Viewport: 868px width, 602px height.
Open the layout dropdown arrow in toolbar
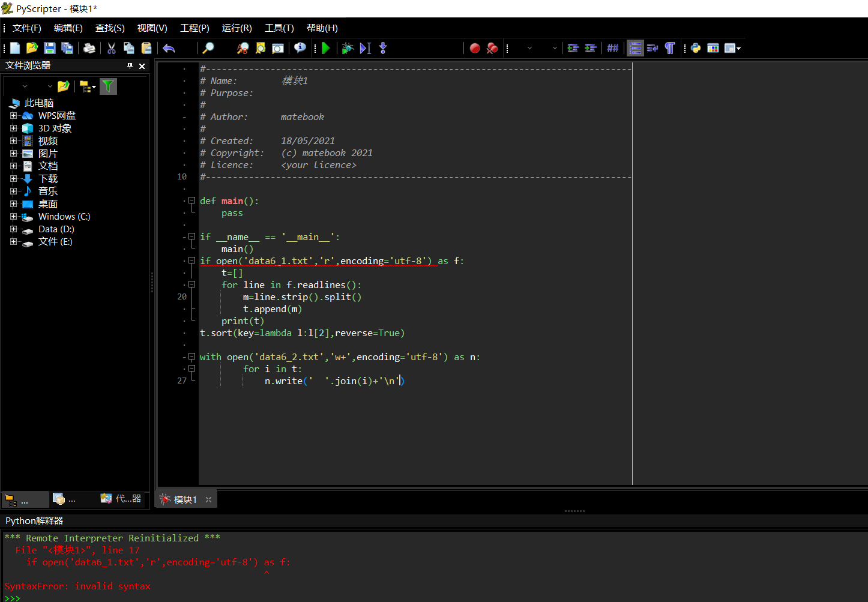(738, 49)
